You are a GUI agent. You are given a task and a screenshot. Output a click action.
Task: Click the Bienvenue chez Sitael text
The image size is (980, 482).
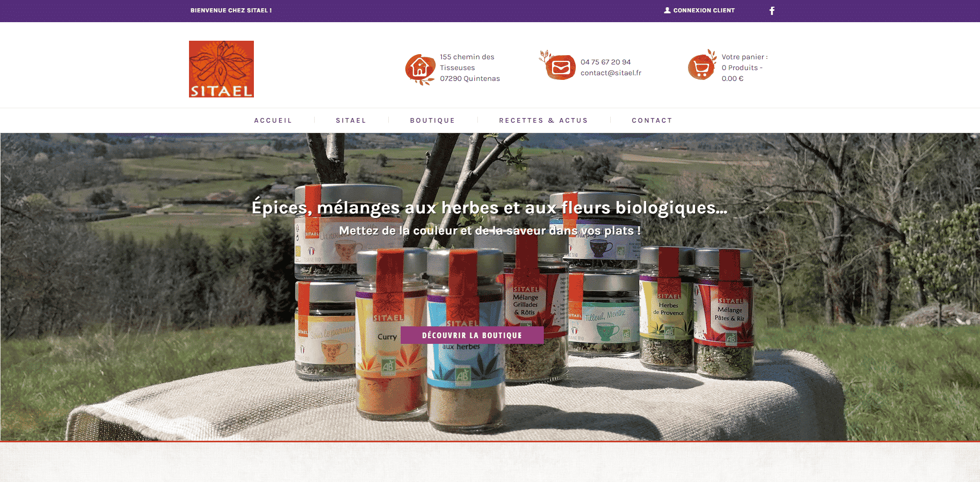231,10
